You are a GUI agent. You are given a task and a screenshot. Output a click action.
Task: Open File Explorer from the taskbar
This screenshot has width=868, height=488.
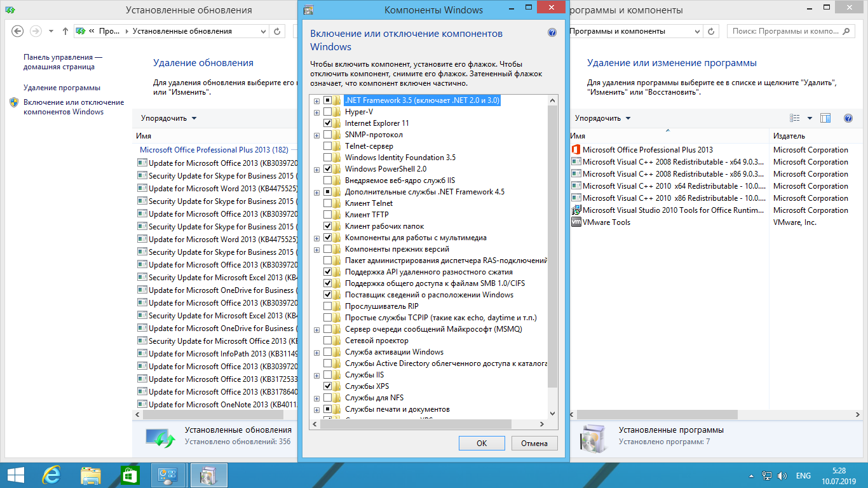coord(90,475)
